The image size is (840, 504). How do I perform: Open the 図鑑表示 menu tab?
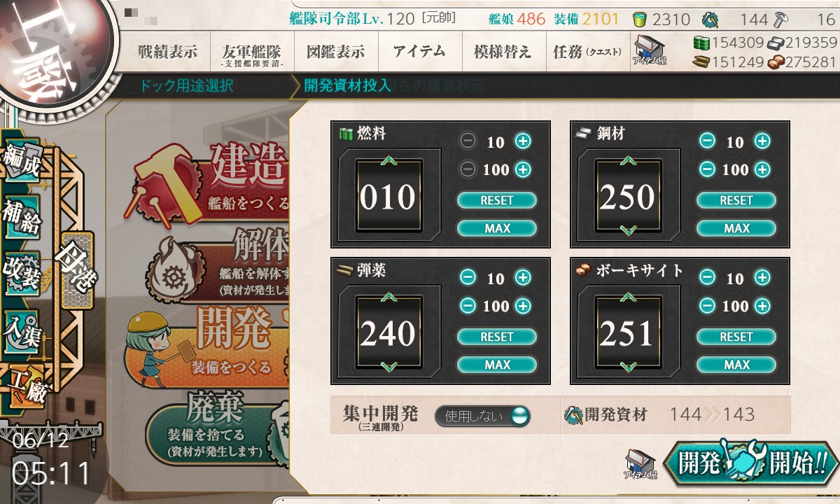pyautogui.click(x=336, y=52)
